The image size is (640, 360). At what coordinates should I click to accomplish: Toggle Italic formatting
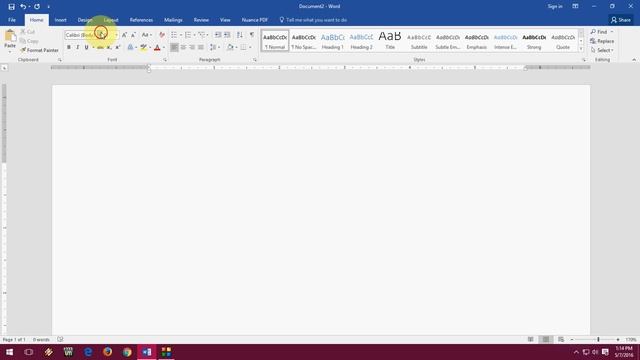[x=78, y=47]
